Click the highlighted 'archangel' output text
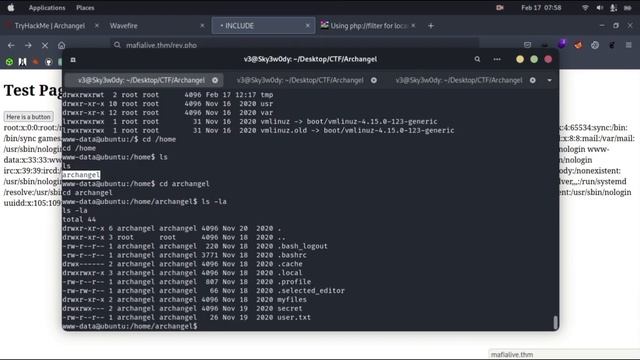Viewport: 640px width, 360px height. (81, 175)
